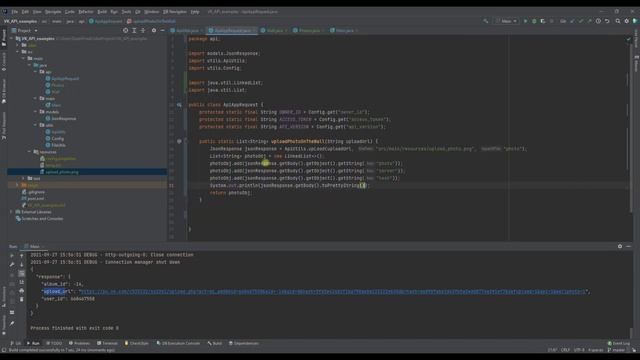Select .gitignore file in project tree

[x=33, y=192]
